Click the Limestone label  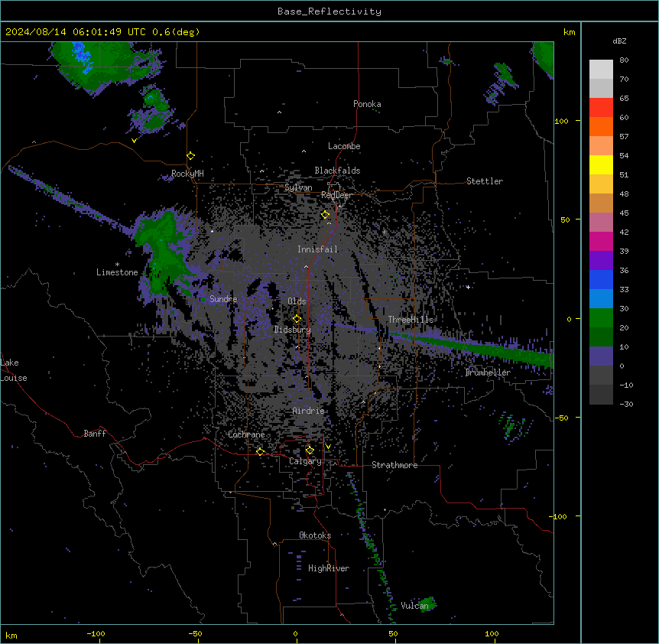point(117,272)
